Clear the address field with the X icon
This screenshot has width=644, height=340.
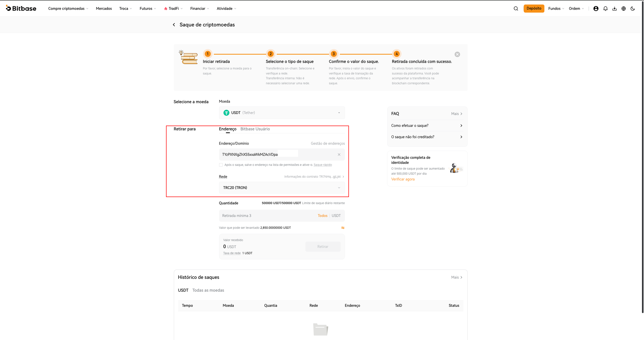pyautogui.click(x=339, y=155)
